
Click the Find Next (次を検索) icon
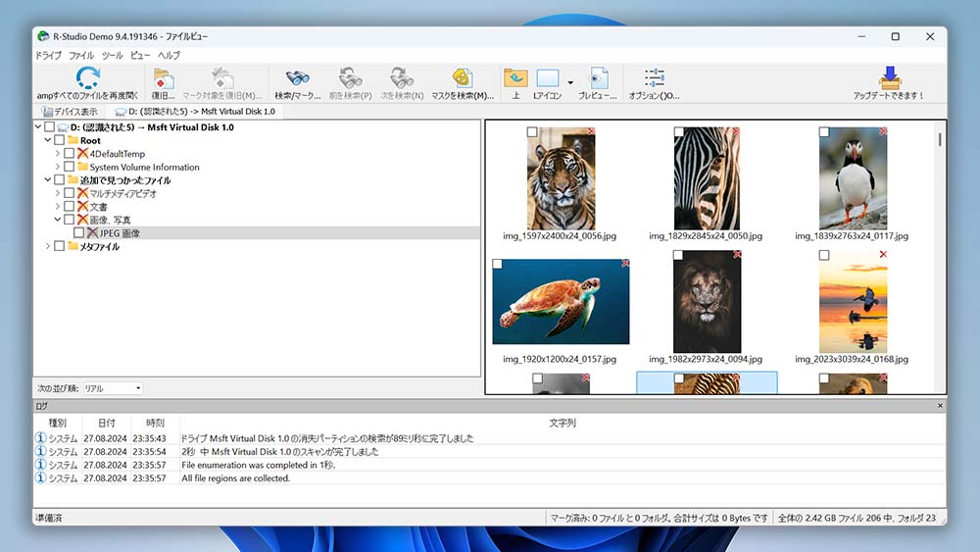click(x=402, y=78)
